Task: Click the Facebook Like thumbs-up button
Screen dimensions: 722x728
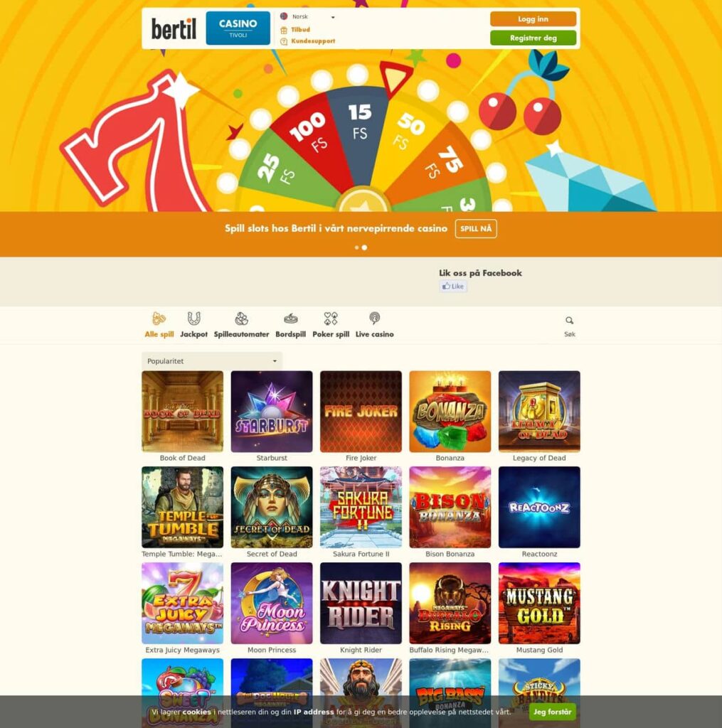Action: [453, 286]
